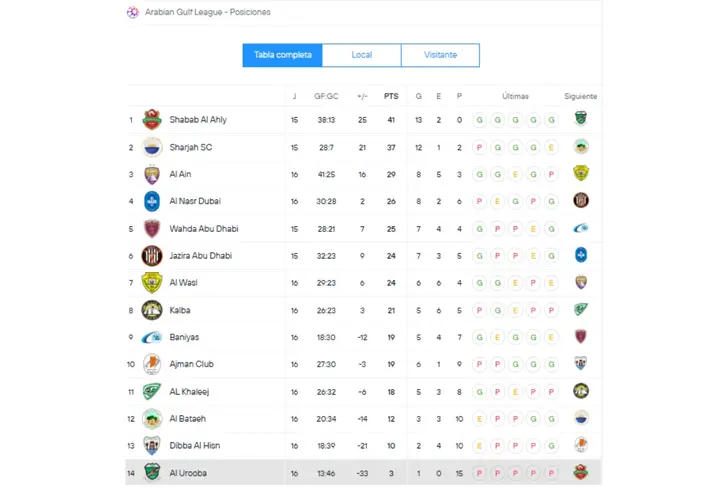Select the Jazira Abu Dhabi striped logo
The width and height of the screenshot is (728, 488).
(x=152, y=256)
